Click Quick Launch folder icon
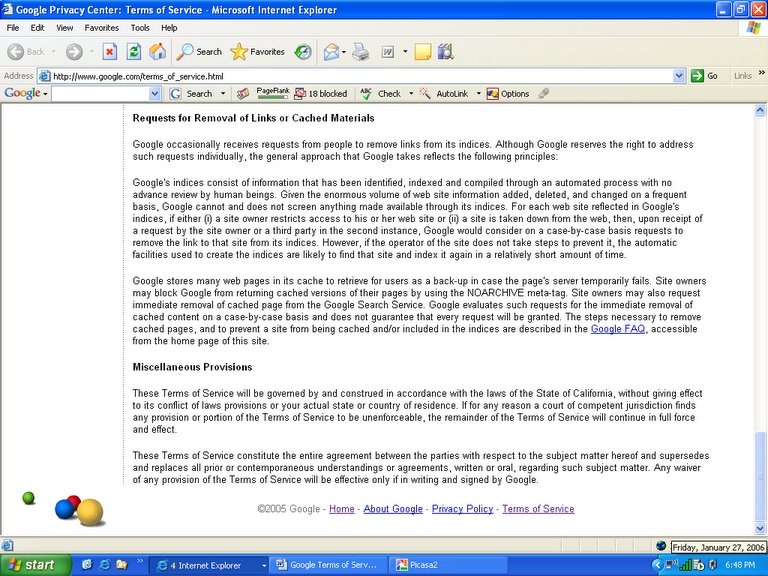Viewport: 768px width, 576px height. 121,565
